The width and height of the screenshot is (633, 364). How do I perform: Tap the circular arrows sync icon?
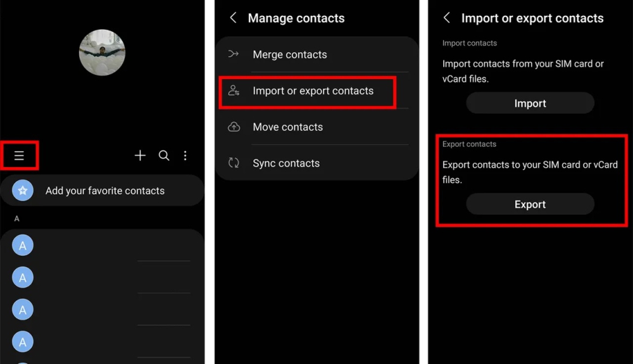234,163
